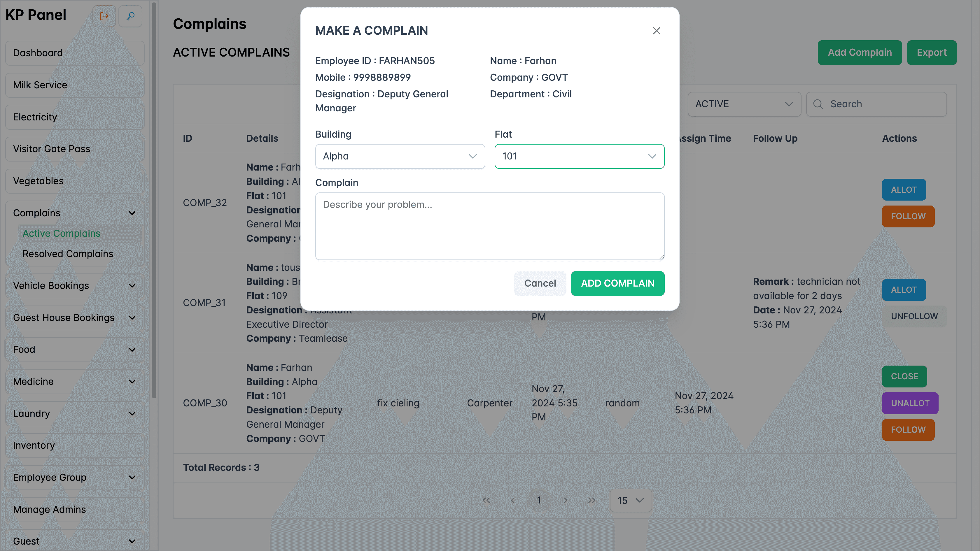Select Active Complains in the sidebar
980x551 pixels.
(x=61, y=233)
